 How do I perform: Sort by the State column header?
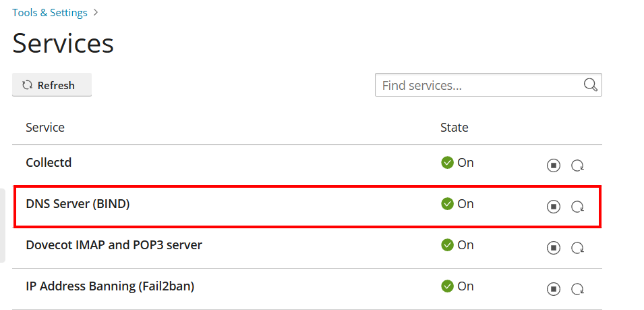pyautogui.click(x=455, y=128)
